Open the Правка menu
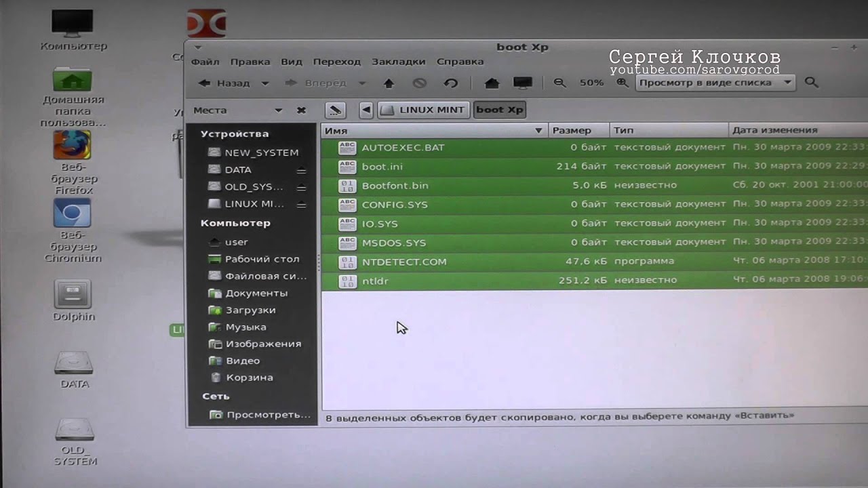 (x=250, y=62)
